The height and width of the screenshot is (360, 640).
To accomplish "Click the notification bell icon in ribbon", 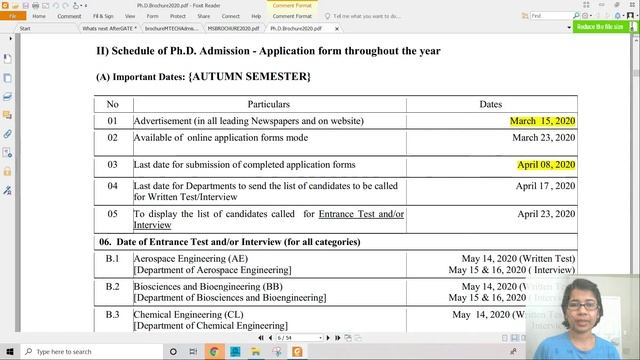I will pyautogui.click(x=618, y=16).
